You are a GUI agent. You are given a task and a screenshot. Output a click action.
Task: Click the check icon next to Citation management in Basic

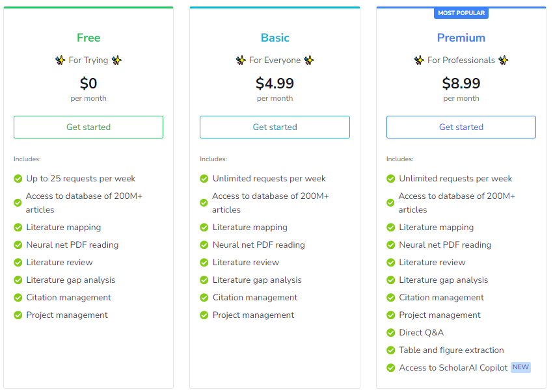coord(204,297)
